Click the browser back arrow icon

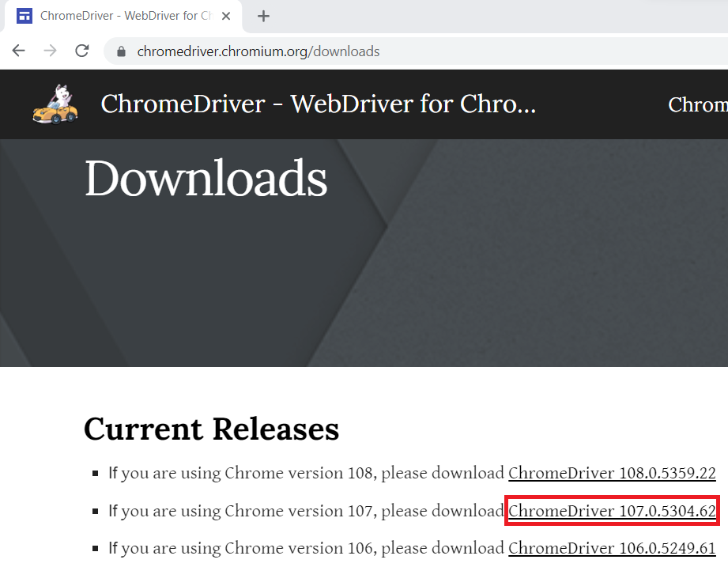[x=18, y=50]
